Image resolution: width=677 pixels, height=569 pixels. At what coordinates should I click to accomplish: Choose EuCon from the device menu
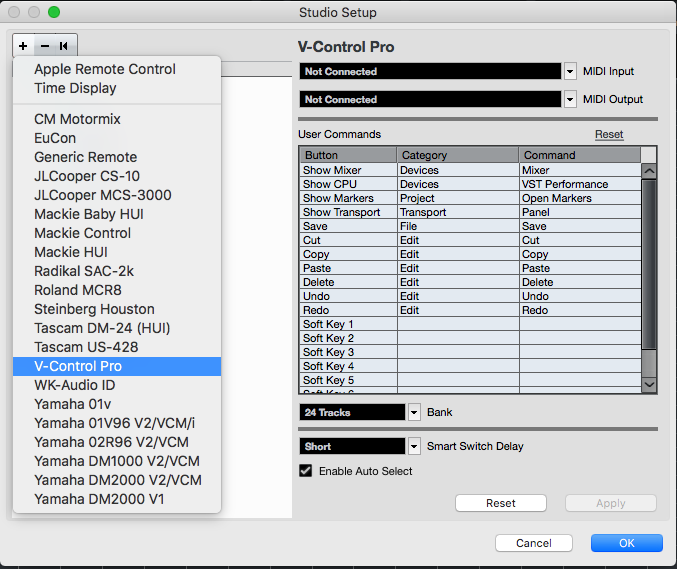click(117, 138)
